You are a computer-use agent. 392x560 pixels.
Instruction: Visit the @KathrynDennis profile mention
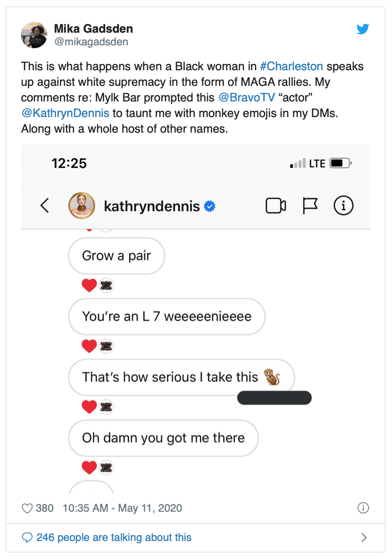[x=65, y=113]
